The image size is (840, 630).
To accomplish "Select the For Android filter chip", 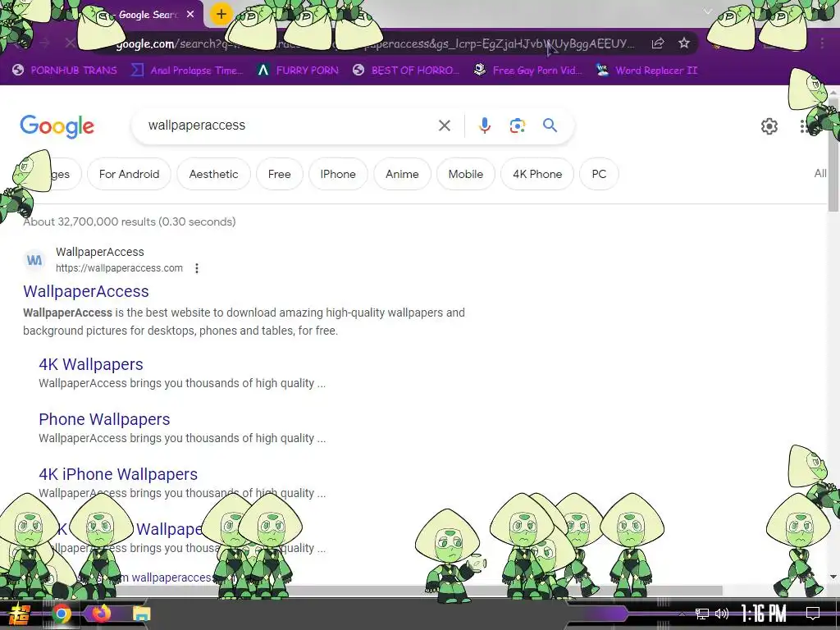I will (x=129, y=174).
